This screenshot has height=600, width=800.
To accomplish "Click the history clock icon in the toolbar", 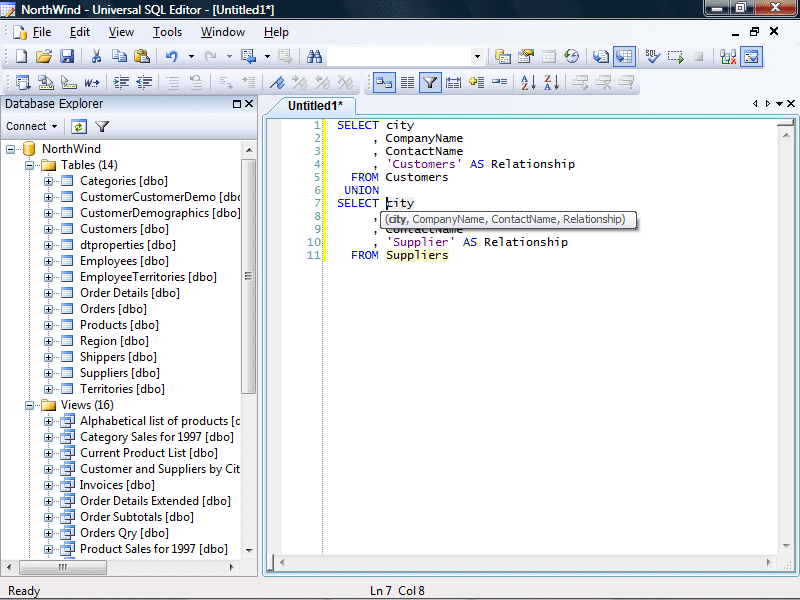I will tap(572, 57).
